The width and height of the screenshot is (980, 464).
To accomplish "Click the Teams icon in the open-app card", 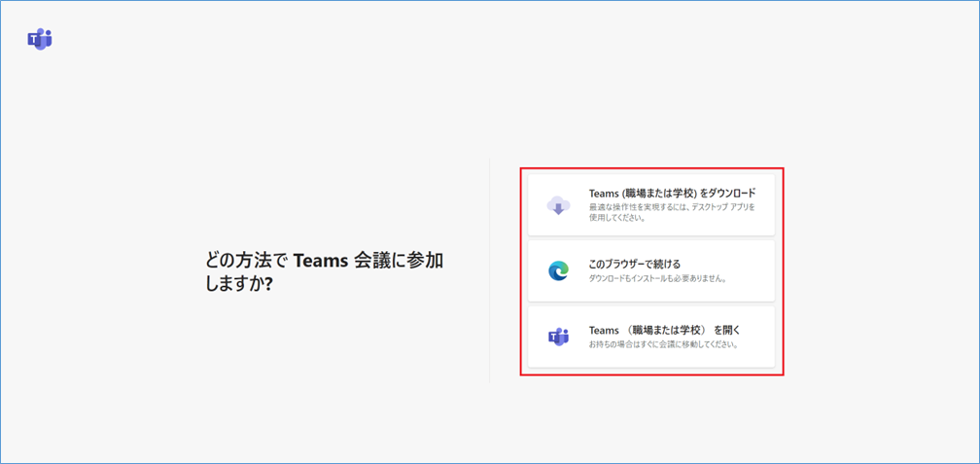I will [x=558, y=337].
